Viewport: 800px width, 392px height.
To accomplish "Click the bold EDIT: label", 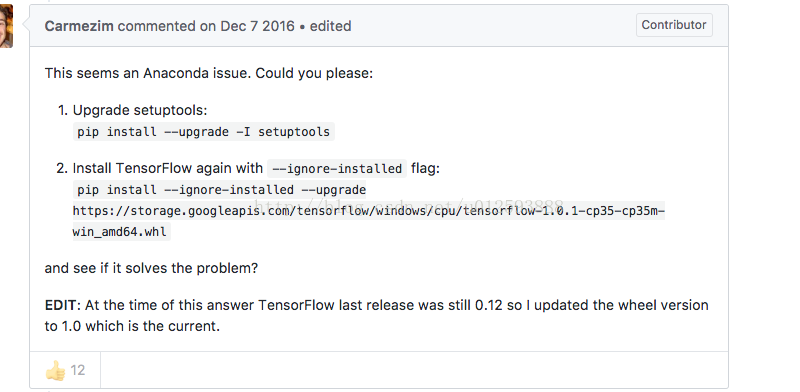I will [x=63, y=305].
